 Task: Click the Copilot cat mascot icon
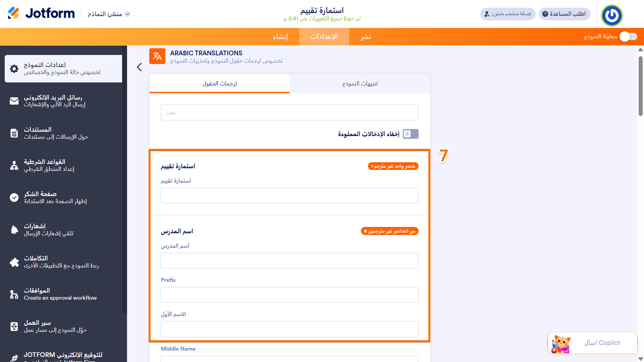pyautogui.click(x=561, y=344)
